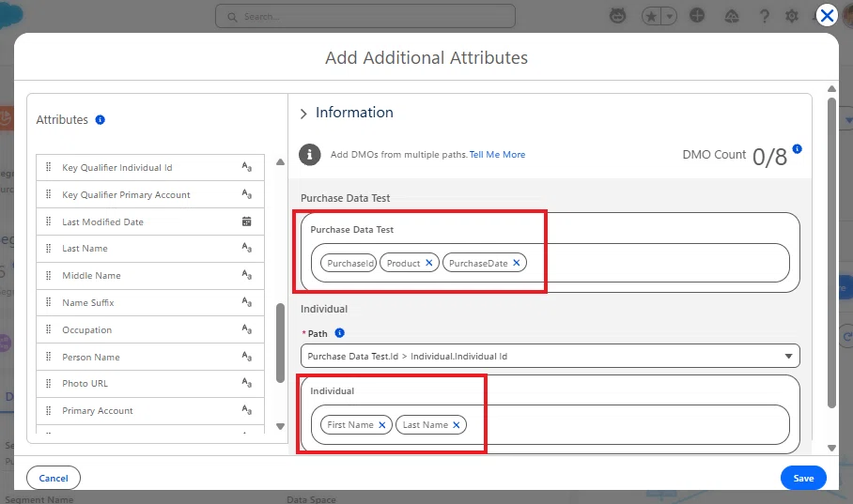Click the Path info icon
This screenshot has width=853, height=504.
coord(339,333)
